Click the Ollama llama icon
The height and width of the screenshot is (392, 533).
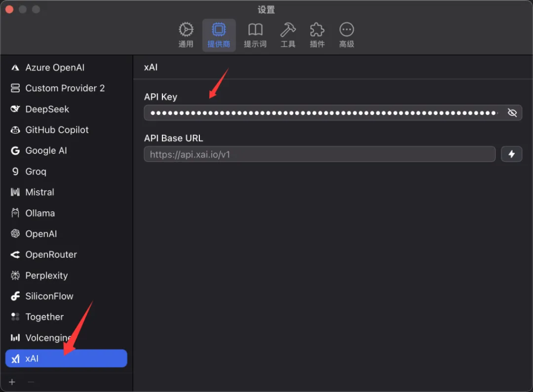(15, 213)
